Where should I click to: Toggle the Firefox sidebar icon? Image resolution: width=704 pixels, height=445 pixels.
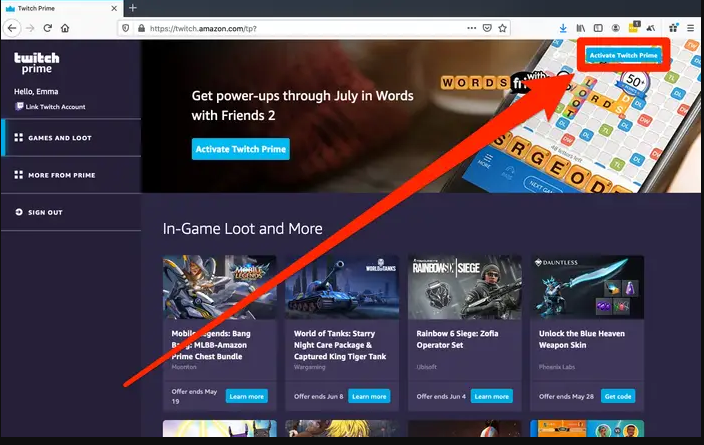click(598, 28)
